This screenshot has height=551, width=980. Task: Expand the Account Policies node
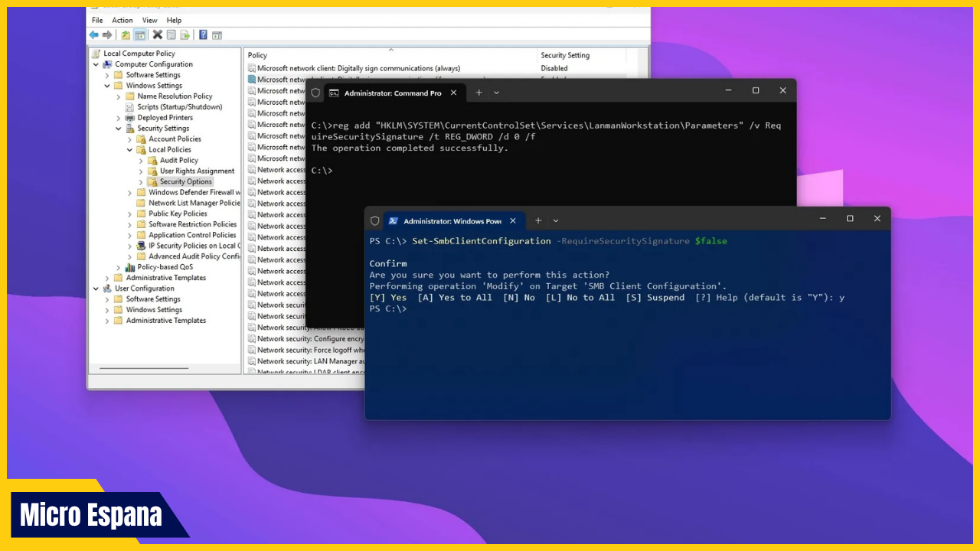click(x=130, y=139)
